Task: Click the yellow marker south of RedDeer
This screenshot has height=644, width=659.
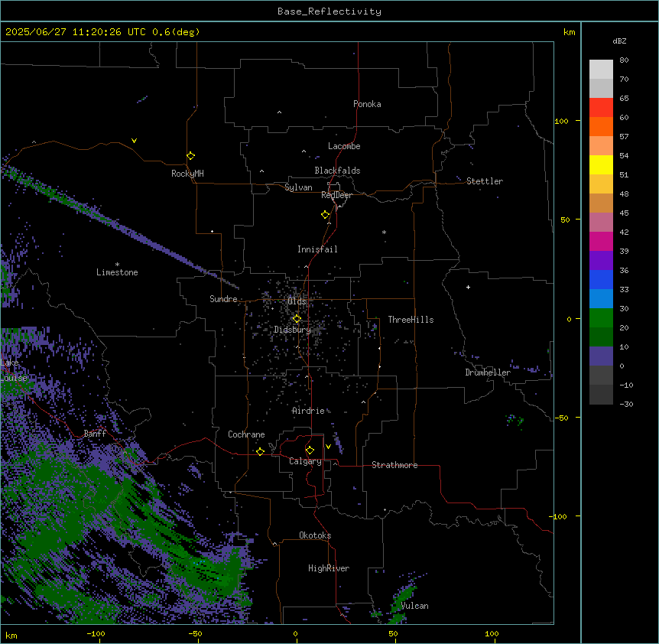Action: click(325, 215)
